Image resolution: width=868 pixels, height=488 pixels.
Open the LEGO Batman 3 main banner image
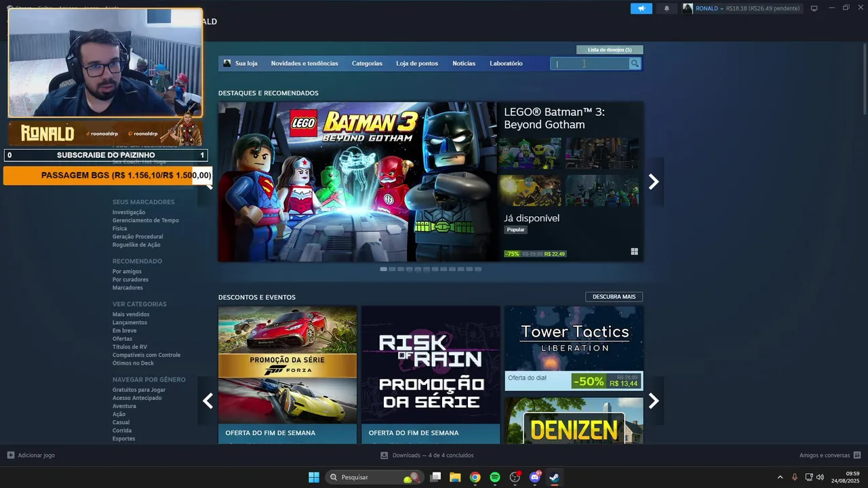coord(357,182)
